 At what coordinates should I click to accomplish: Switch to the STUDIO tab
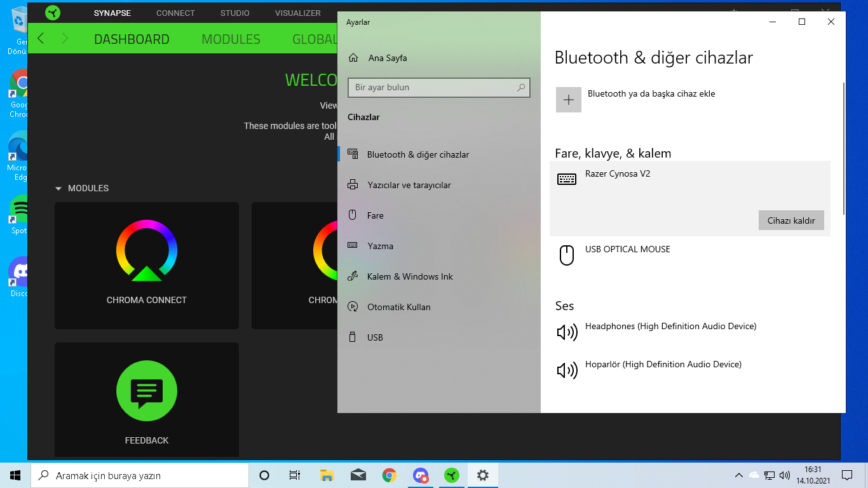click(235, 13)
